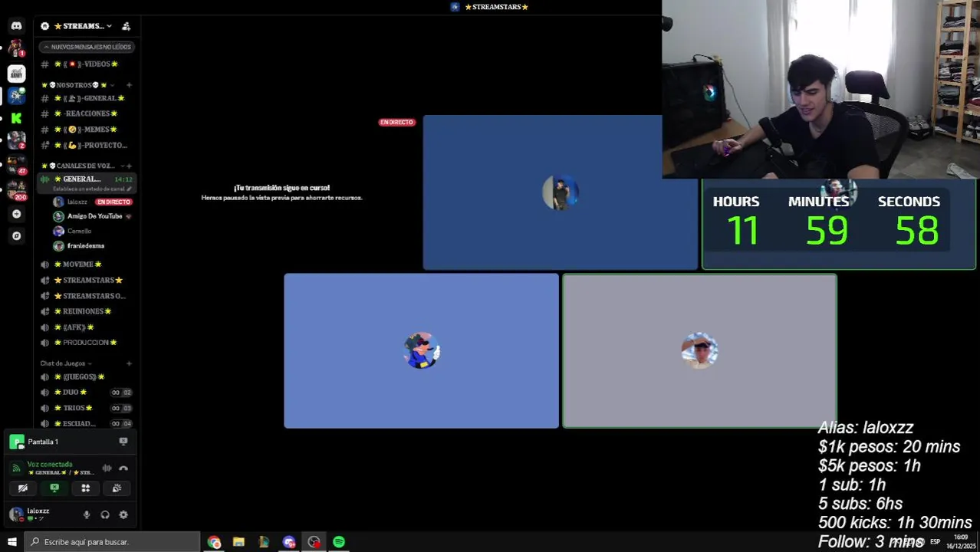Image resolution: width=980 pixels, height=552 pixels.
Task: Add channel to CANALES DE VOZ category
Action: point(129,166)
